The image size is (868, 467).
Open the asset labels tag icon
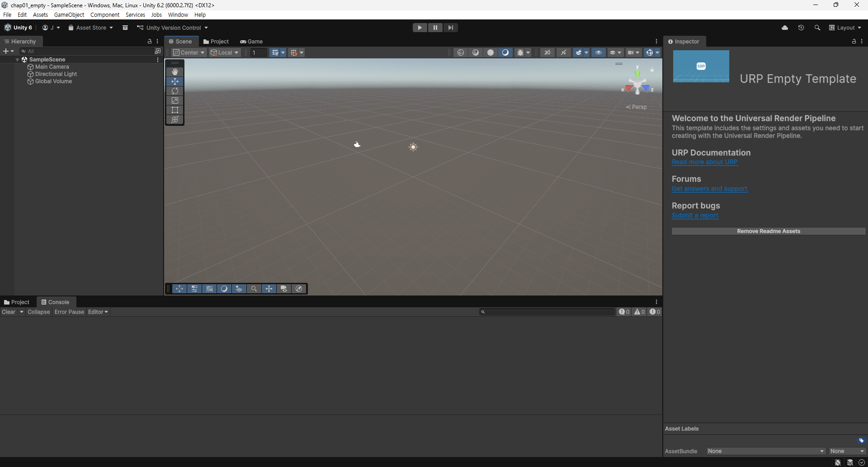pos(861,440)
